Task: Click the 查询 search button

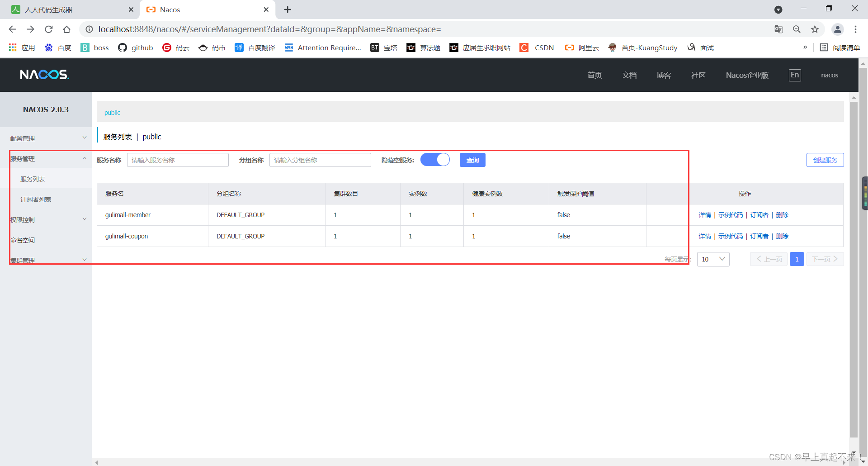Action: pyautogui.click(x=472, y=160)
